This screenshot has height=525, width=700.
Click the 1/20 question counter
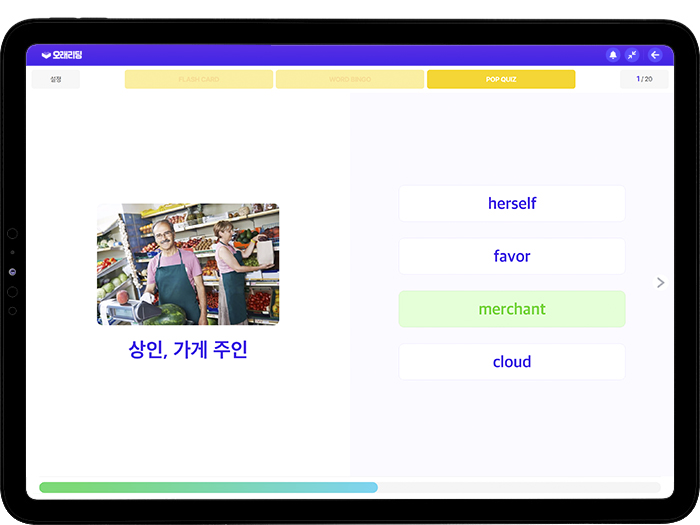tap(644, 79)
